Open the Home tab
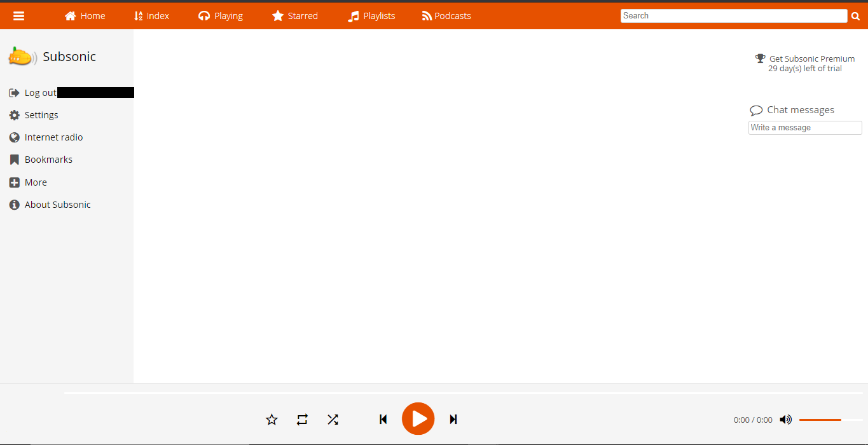 pos(85,16)
